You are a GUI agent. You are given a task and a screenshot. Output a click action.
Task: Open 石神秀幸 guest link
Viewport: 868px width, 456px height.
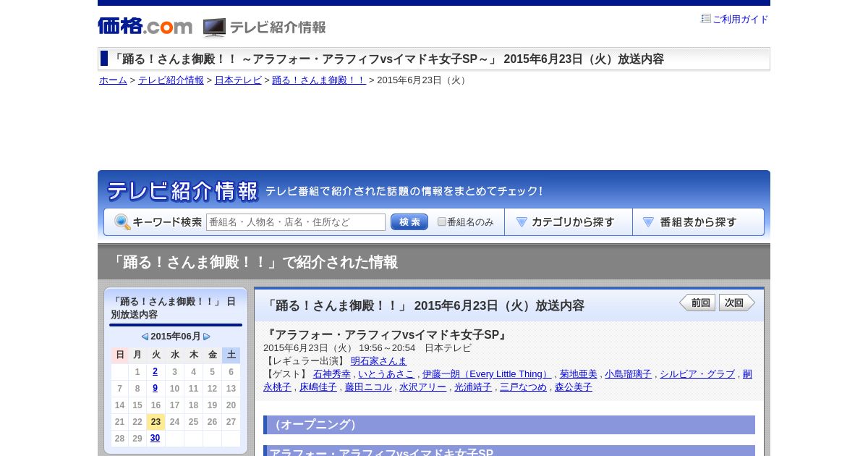point(332,374)
